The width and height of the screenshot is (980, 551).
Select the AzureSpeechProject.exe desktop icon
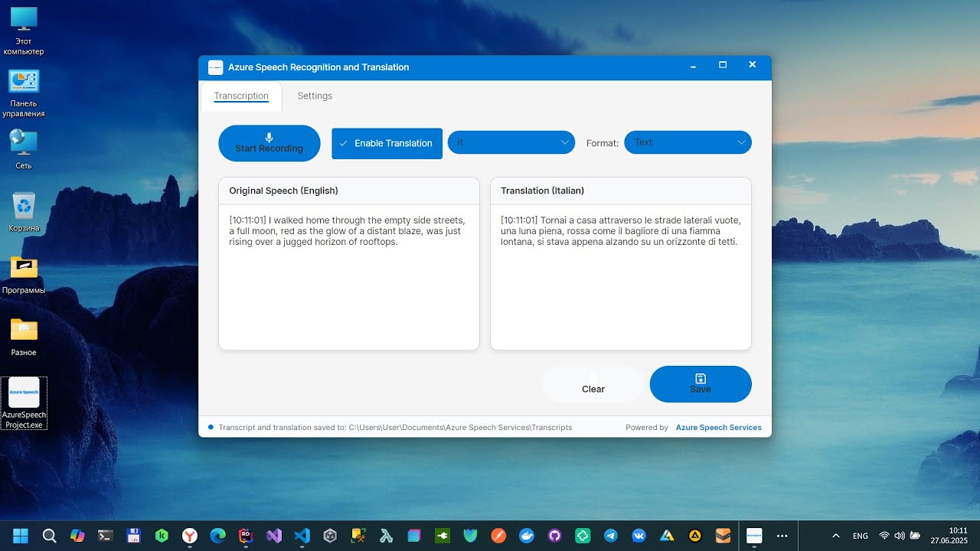[24, 403]
